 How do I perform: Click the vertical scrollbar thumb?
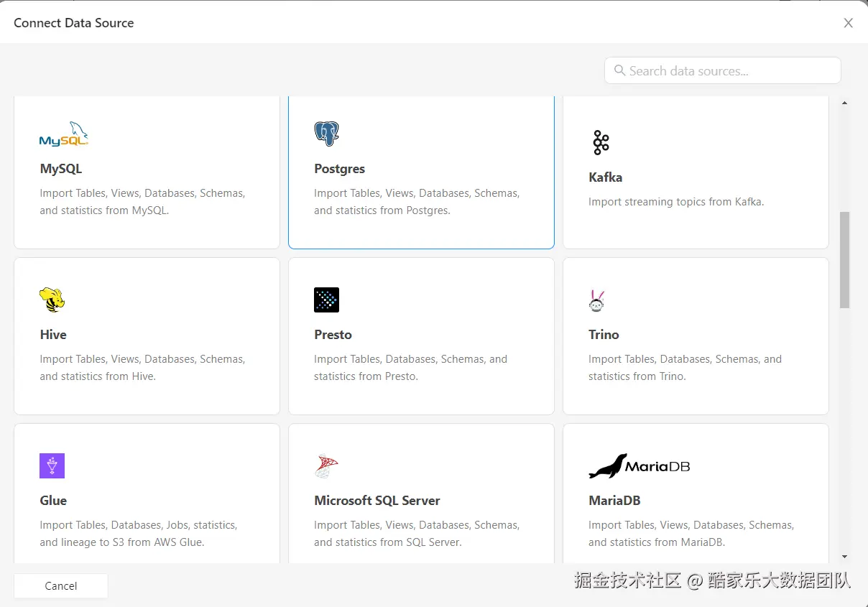click(x=844, y=259)
